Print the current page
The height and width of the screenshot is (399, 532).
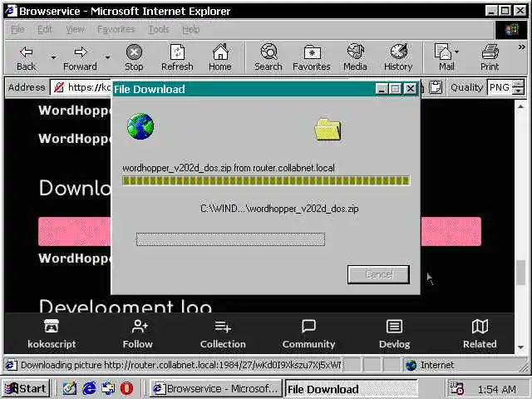pyautogui.click(x=490, y=57)
